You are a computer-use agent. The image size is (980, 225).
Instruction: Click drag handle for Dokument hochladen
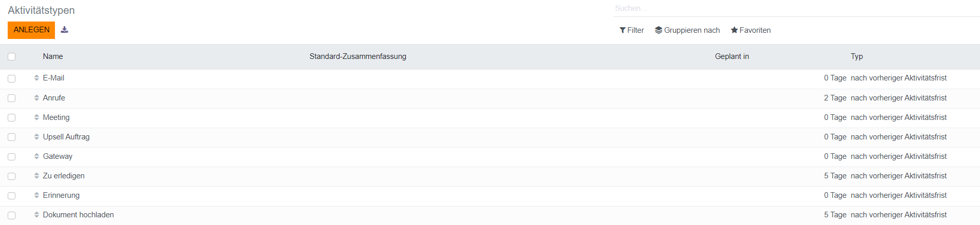point(36,215)
